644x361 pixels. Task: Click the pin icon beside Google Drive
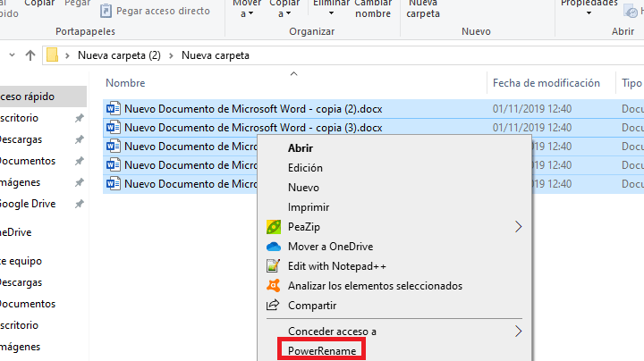(80, 204)
